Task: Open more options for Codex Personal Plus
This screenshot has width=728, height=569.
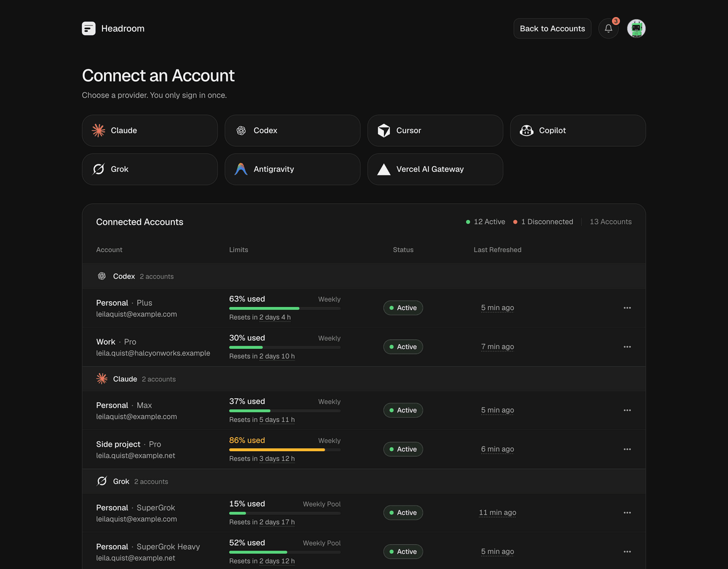Action: coord(627,308)
